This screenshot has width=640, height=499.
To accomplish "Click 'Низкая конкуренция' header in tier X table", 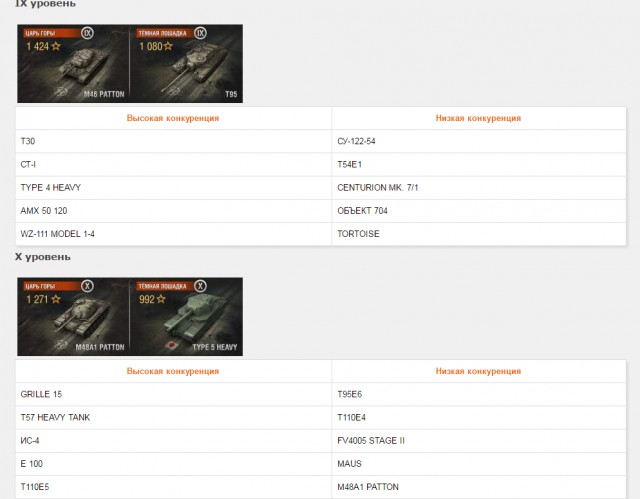I will pos(478,371).
